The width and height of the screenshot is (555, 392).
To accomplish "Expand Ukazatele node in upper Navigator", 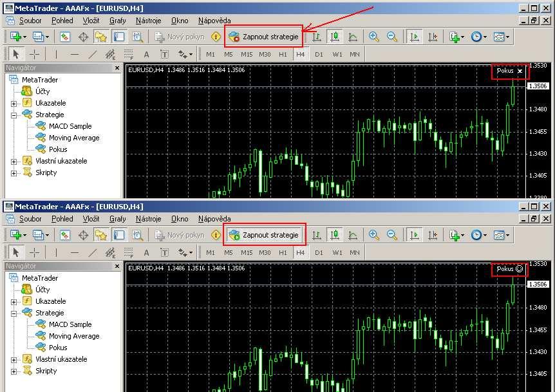I will (14, 104).
